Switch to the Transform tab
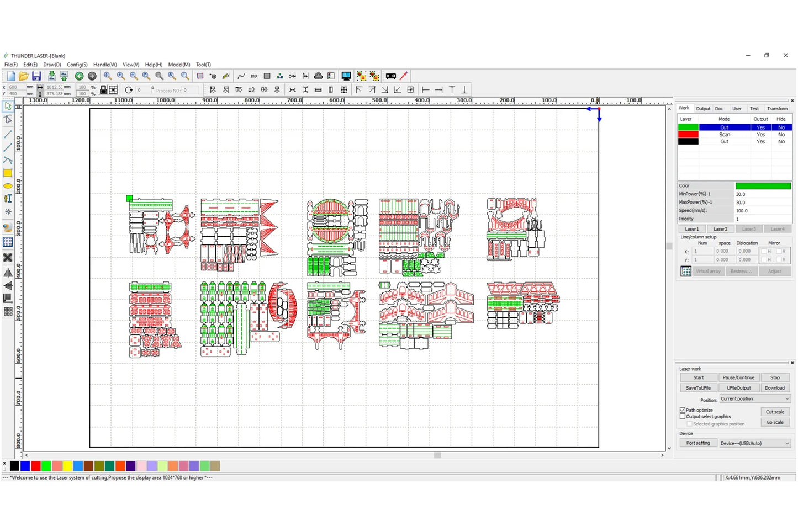798x532 pixels. coord(777,109)
